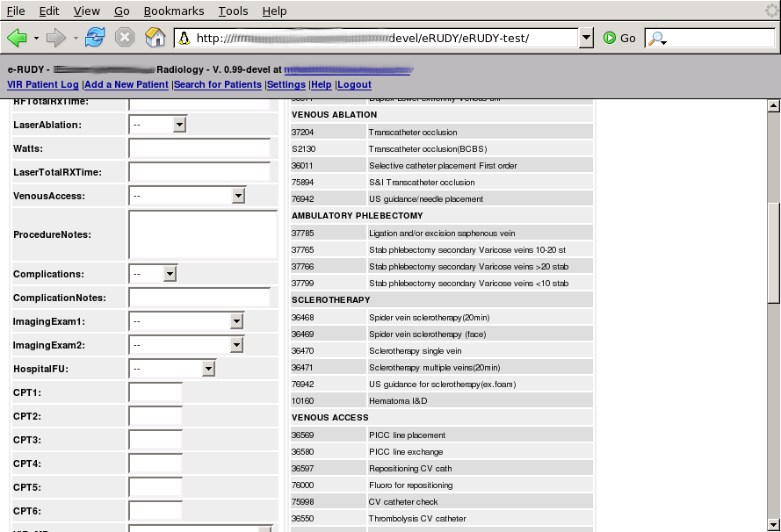Click code 36011 Selective catheter placement
Image resolution: width=781 pixels, height=532 pixels.
pyautogui.click(x=442, y=165)
